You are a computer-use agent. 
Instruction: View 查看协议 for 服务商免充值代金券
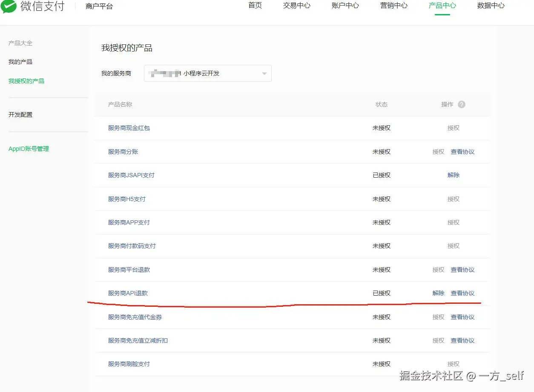[463, 317]
